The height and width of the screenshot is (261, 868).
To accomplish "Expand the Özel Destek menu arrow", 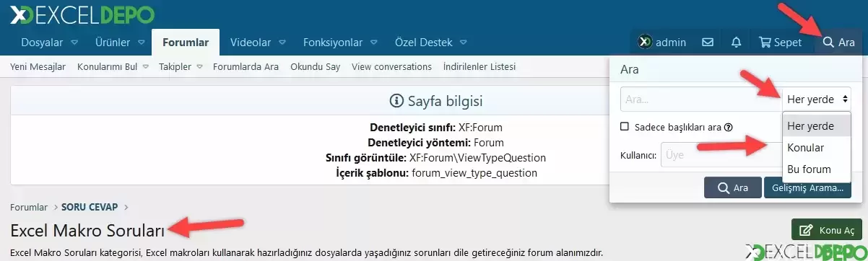I will (x=463, y=43).
